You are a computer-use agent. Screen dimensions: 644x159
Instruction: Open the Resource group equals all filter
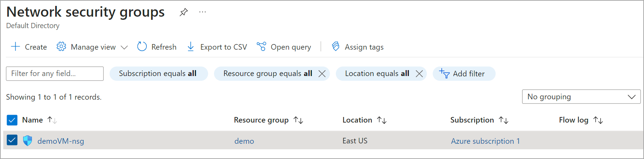coord(268,74)
